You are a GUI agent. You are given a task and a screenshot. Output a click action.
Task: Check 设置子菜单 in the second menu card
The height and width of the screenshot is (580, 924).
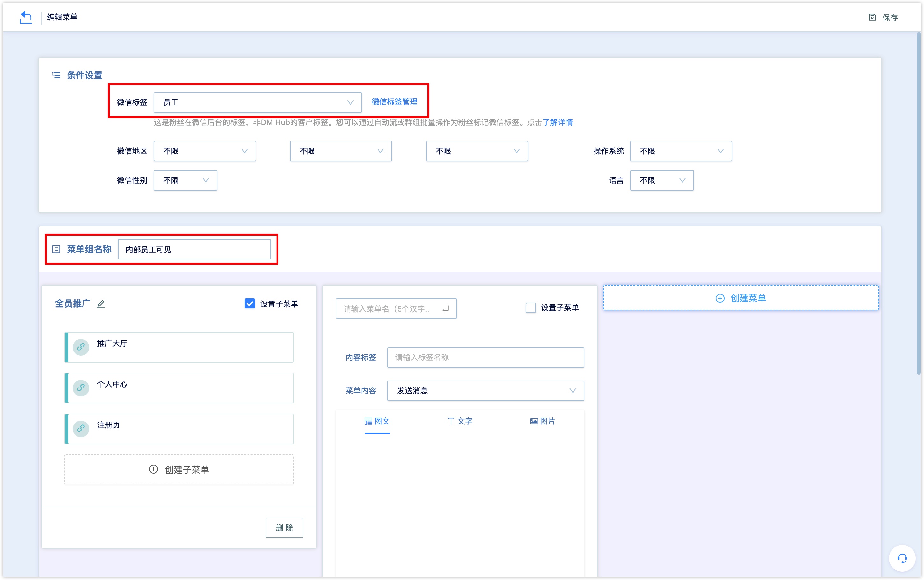tap(531, 308)
